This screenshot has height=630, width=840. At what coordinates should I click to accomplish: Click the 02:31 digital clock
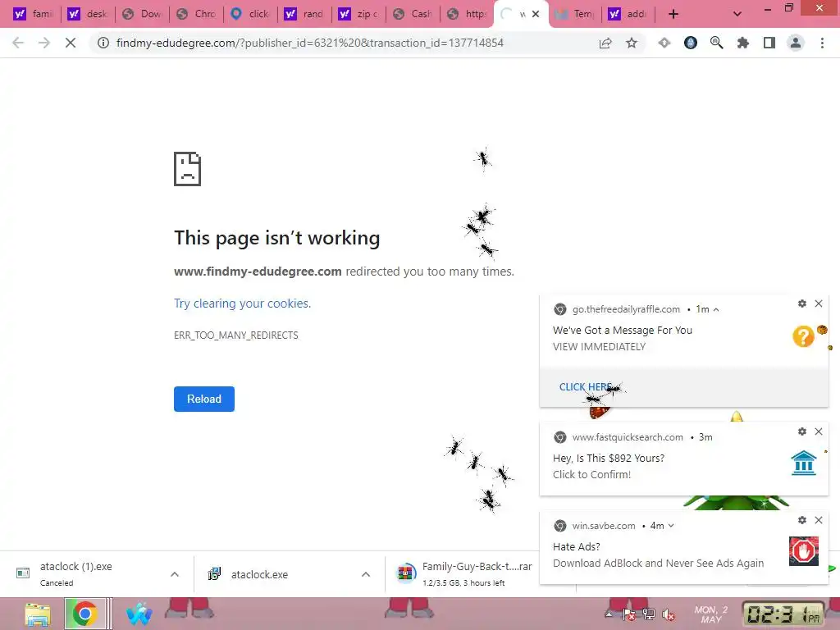[x=783, y=614]
